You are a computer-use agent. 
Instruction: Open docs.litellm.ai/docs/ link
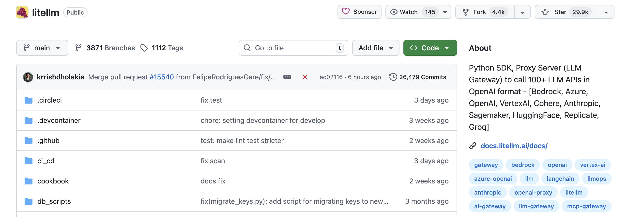[x=514, y=145]
